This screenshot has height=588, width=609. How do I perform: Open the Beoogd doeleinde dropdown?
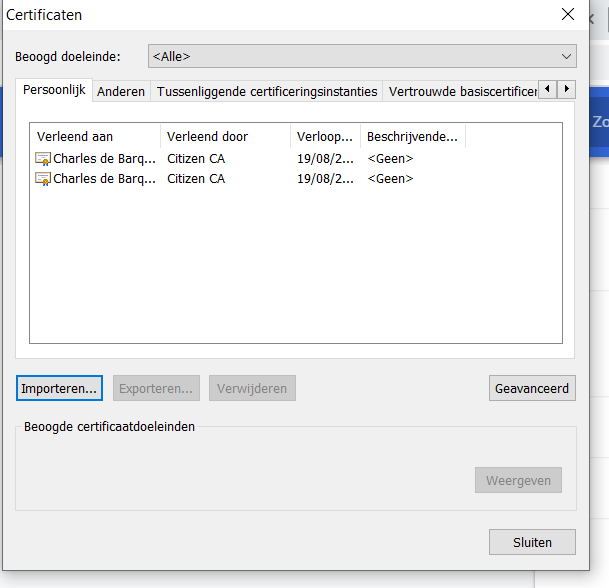click(x=362, y=56)
